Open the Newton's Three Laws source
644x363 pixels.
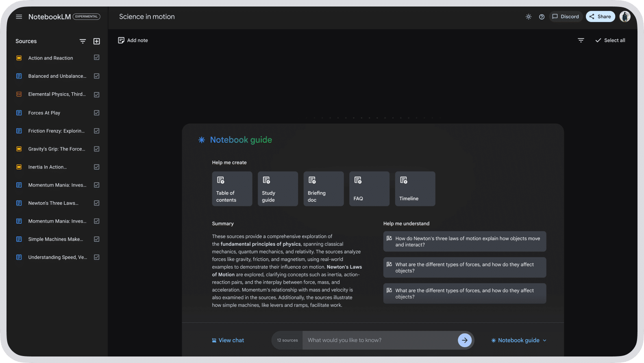pyautogui.click(x=53, y=203)
